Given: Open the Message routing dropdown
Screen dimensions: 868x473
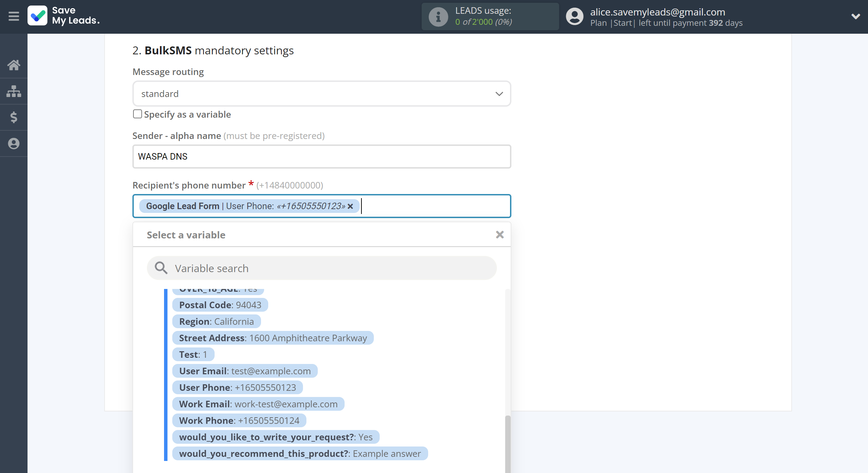Looking at the screenshot, I should pyautogui.click(x=322, y=94).
